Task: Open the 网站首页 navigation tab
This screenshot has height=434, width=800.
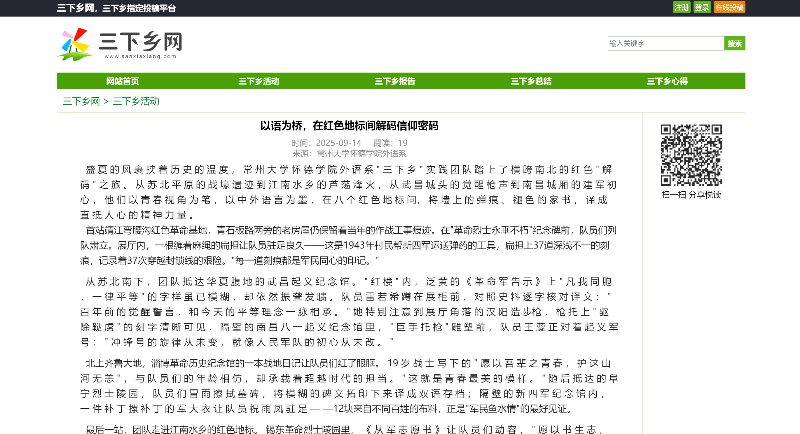Action: click(123, 81)
